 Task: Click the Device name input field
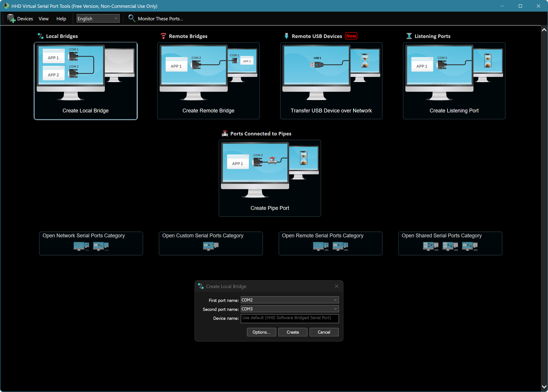[x=290, y=318]
